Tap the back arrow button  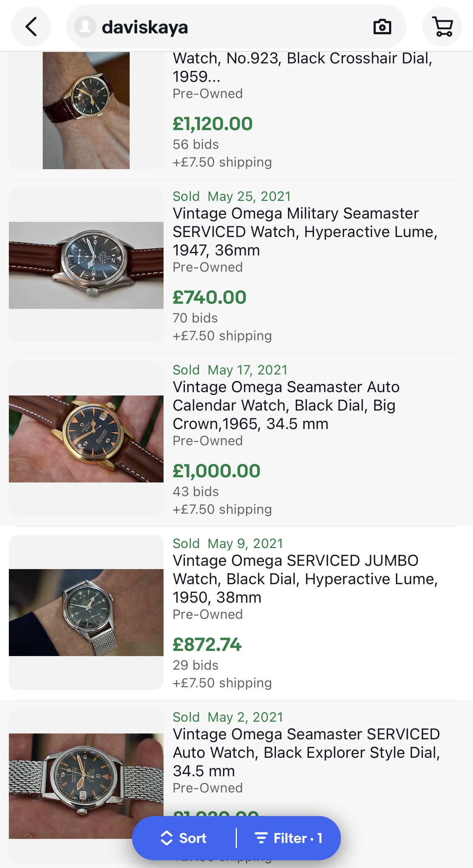pyautogui.click(x=31, y=27)
